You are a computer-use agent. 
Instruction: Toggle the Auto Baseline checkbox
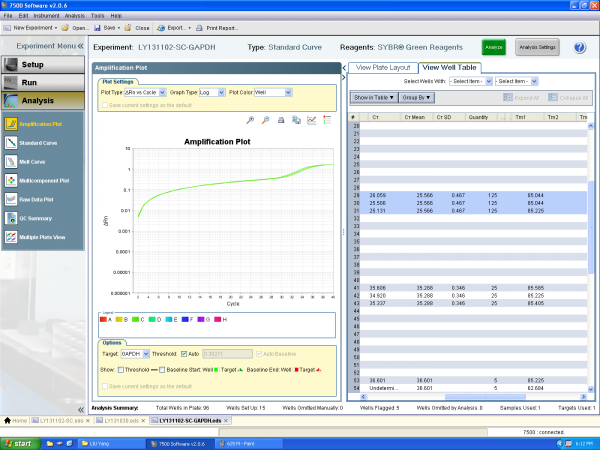(259, 354)
